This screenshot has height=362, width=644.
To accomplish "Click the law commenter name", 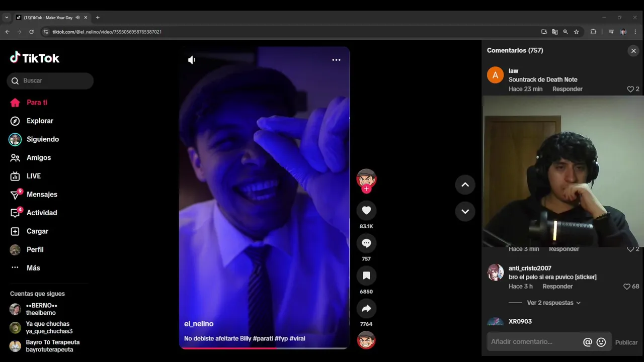I will tap(513, 71).
